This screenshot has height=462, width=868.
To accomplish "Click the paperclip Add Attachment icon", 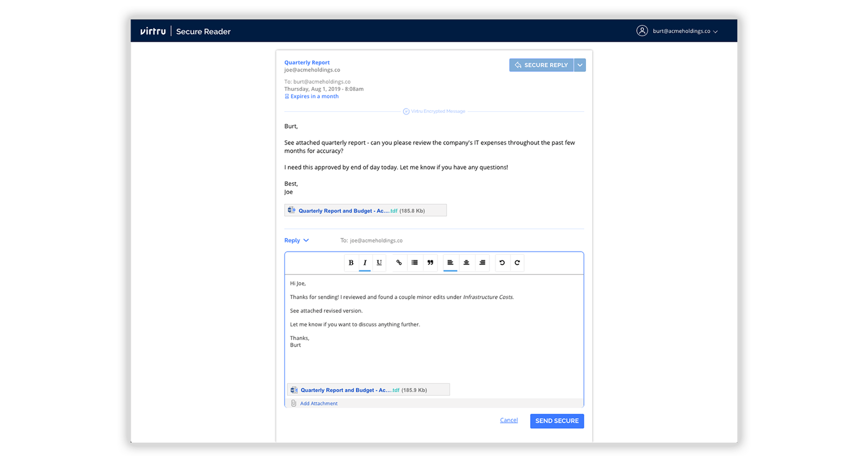I will [x=294, y=403].
